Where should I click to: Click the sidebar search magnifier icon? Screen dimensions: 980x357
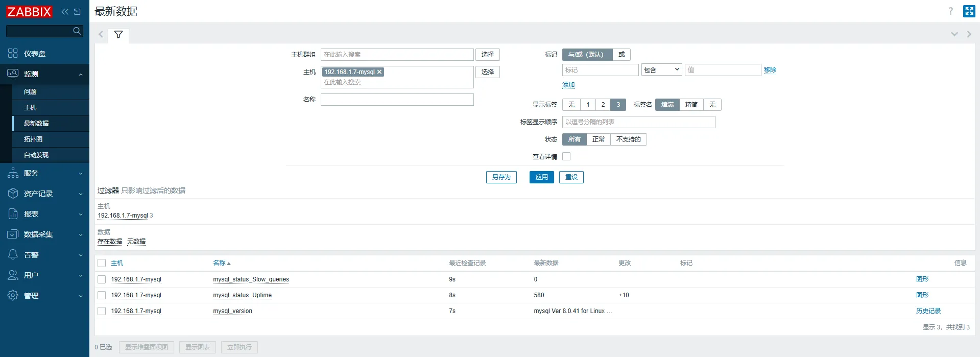[x=77, y=31]
